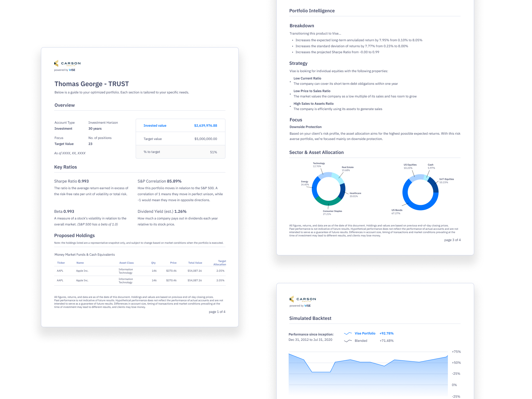Screen dimensions: 532x399
Task: Click the Healthcare label on sector chart
Action: click(x=355, y=193)
